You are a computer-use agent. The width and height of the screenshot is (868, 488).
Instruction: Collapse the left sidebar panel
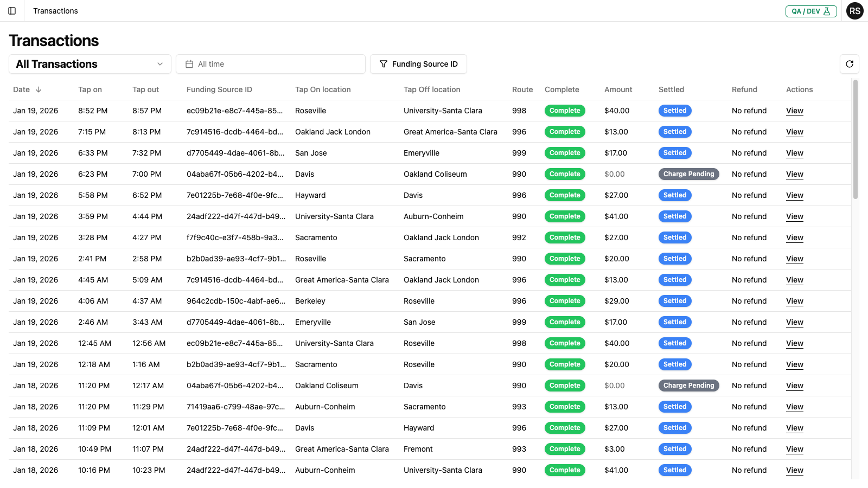(x=12, y=11)
